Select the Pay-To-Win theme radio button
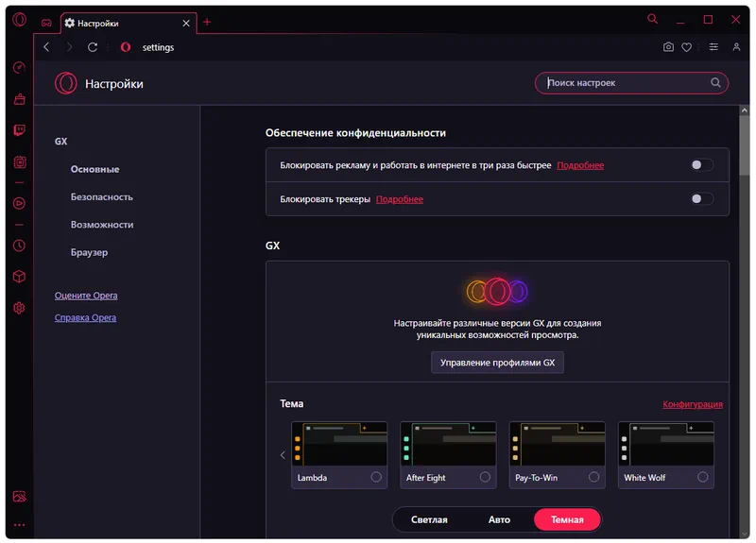This screenshot has height=543, width=756. point(594,477)
